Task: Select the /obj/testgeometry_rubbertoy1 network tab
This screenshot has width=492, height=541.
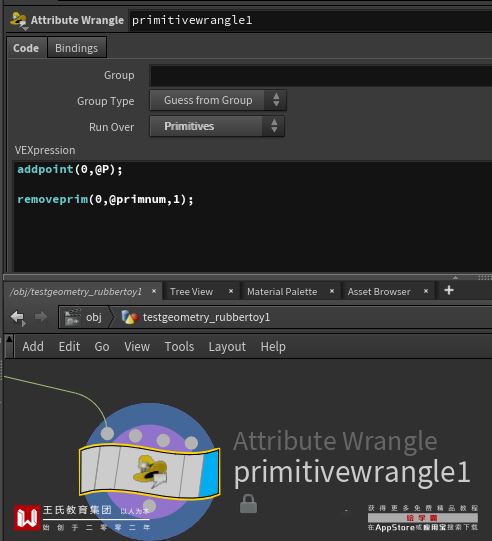Action: click(76, 292)
